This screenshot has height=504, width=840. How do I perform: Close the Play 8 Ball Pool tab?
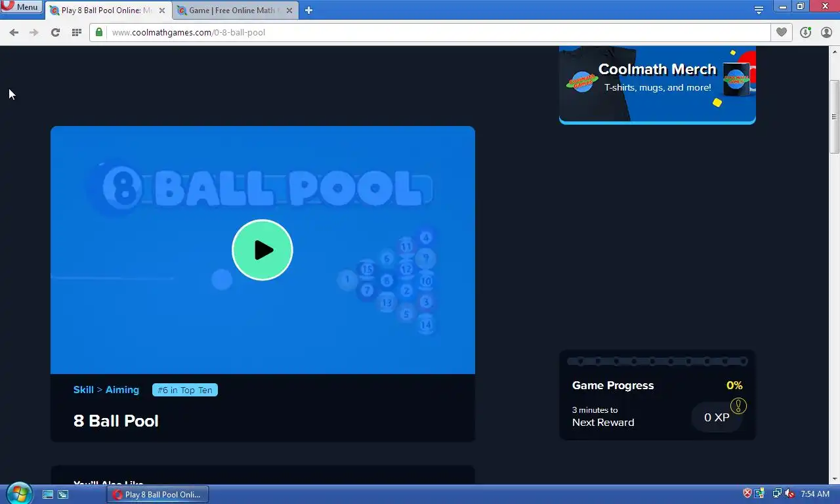(162, 10)
